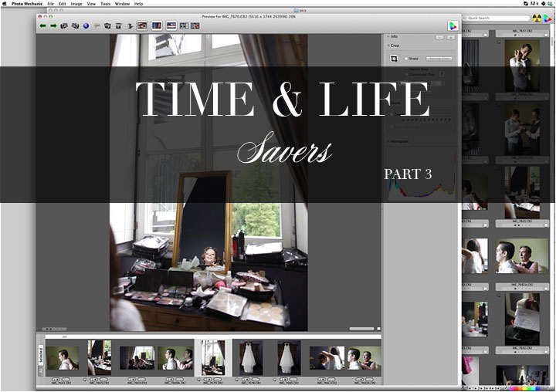
Task: Open the File menu
Action: pyautogui.click(x=51, y=4)
